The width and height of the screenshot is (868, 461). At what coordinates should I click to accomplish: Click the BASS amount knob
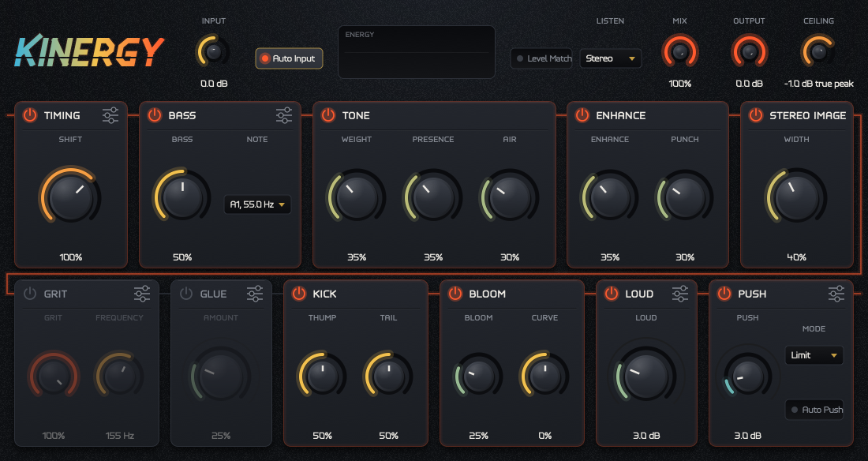point(182,196)
